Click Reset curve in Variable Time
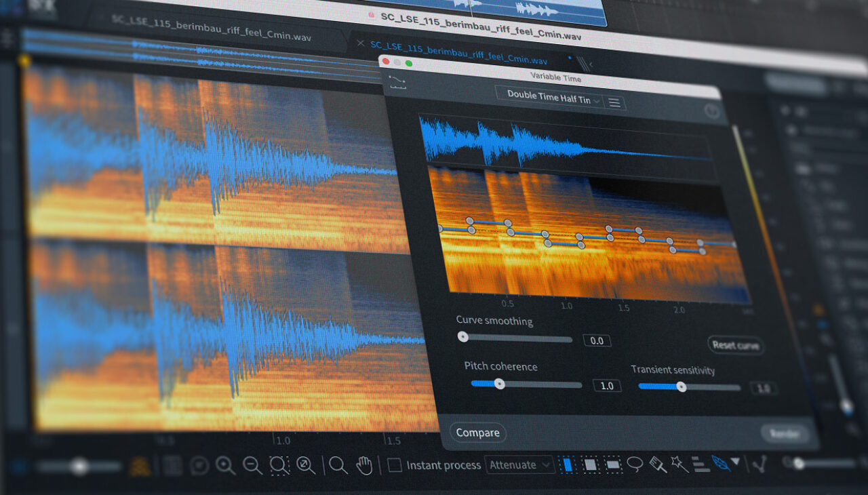The image size is (868, 495). (x=736, y=346)
